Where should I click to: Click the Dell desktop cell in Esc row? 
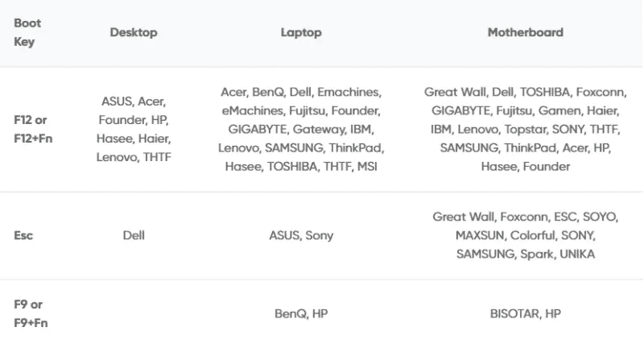[x=134, y=235]
